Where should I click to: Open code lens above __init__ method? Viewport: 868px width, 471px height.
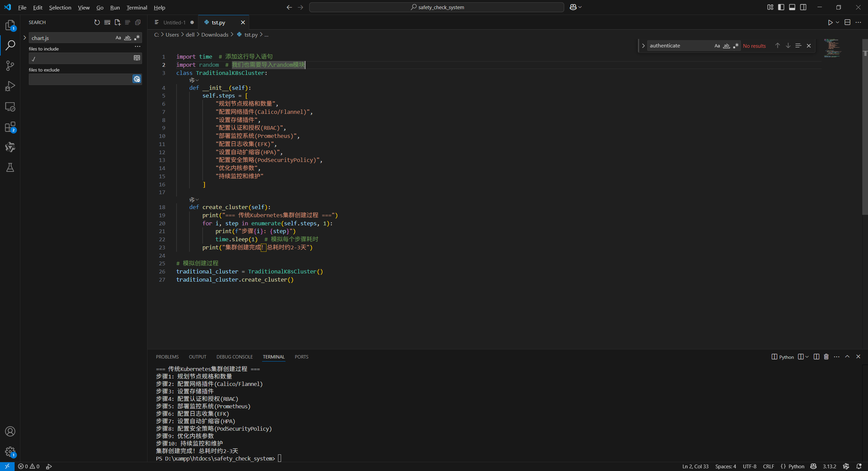coord(194,80)
